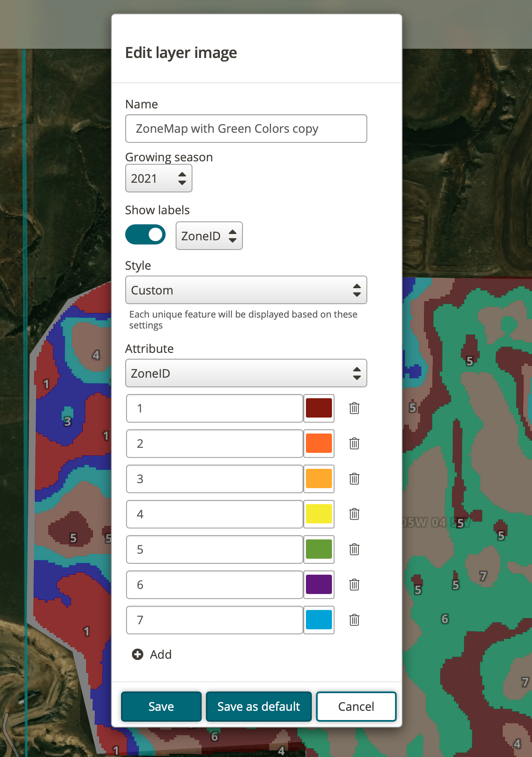Delete the zone 7 row with trash icon
The height and width of the screenshot is (757, 532).
(354, 620)
